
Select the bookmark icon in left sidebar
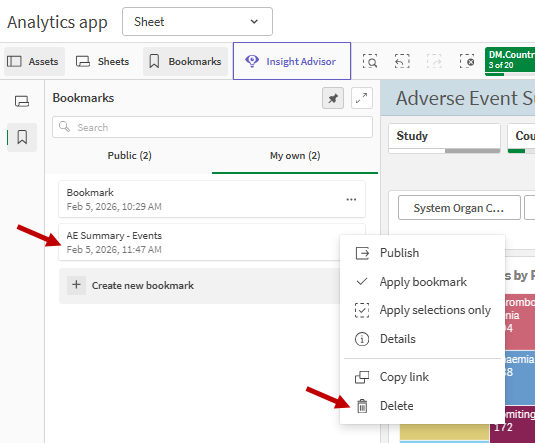click(x=22, y=137)
